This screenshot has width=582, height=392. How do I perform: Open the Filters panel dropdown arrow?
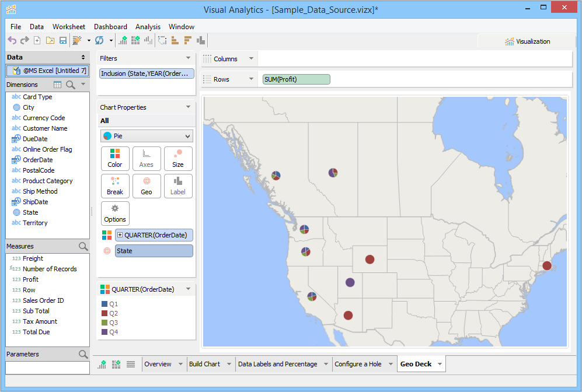[x=188, y=58]
